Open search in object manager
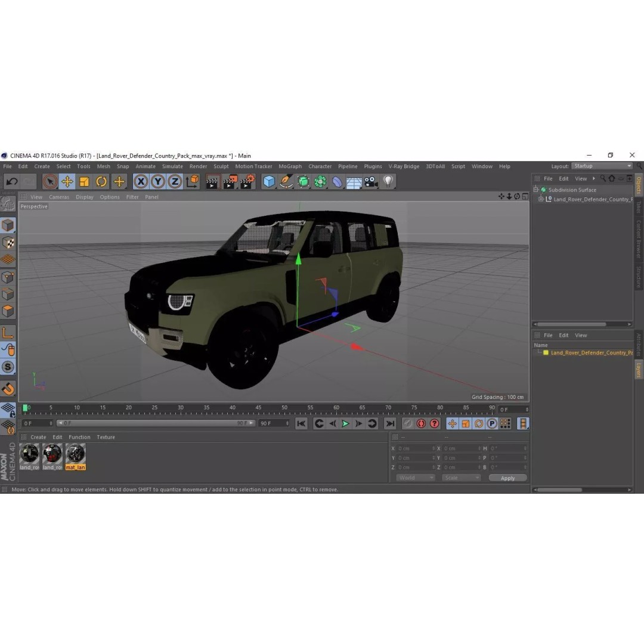The width and height of the screenshot is (644, 644). tap(602, 178)
